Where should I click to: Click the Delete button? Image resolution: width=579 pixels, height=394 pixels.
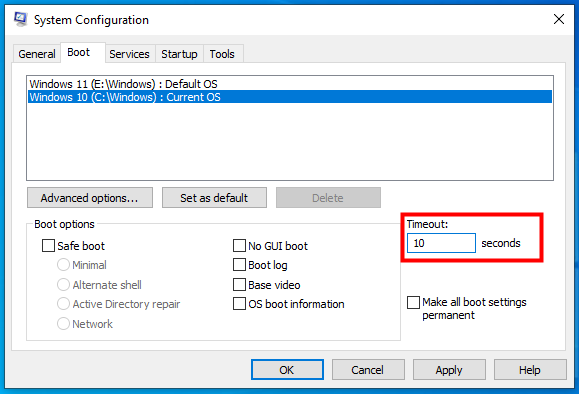[328, 198]
